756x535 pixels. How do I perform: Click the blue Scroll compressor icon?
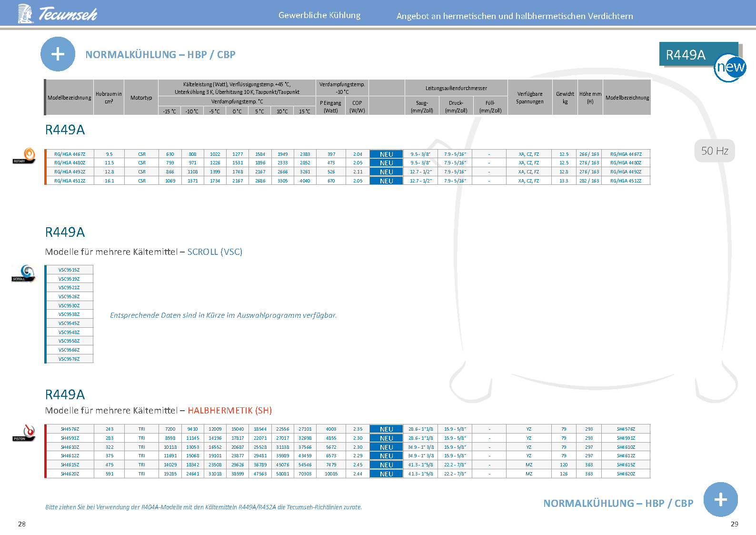point(24,273)
